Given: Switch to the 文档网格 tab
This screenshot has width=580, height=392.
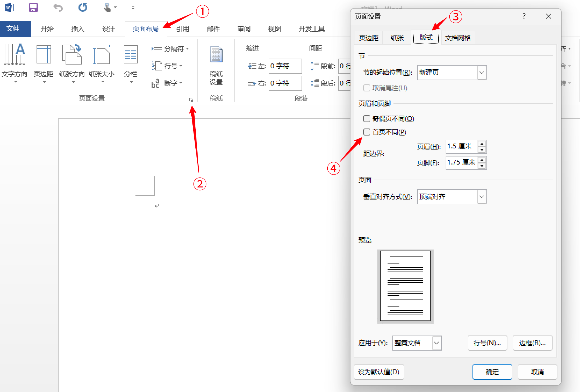Looking at the screenshot, I should 458,38.
